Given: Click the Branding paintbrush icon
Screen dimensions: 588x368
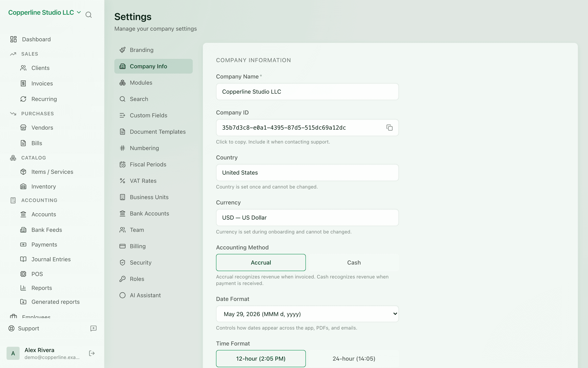Looking at the screenshot, I should tap(122, 50).
